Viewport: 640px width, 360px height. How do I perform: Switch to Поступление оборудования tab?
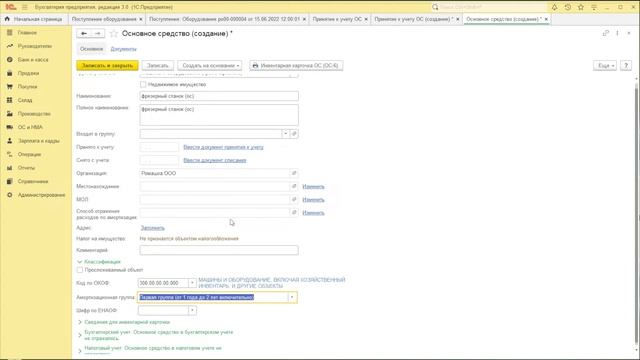104,19
